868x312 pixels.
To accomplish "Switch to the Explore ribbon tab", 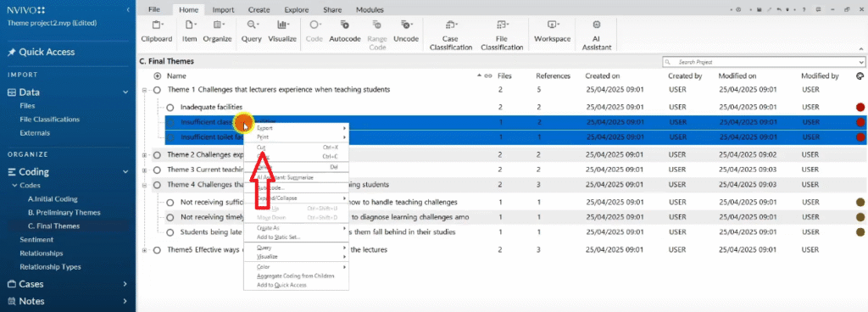I will tap(297, 9).
